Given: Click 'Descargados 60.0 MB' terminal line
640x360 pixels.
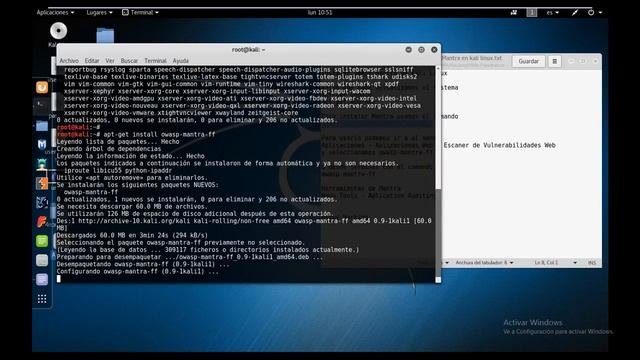Looking at the screenshot, I should click(x=132, y=236).
